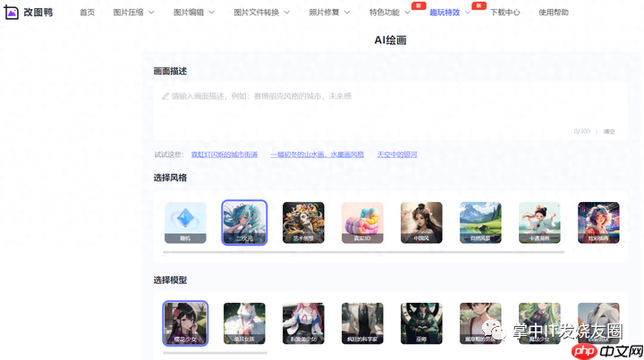The image size is (644, 360).
Task: Click the 画面描述 section label
Action: (170, 71)
